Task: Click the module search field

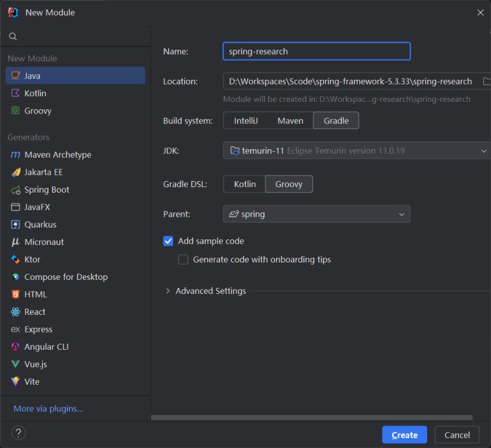Action: pos(75,36)
